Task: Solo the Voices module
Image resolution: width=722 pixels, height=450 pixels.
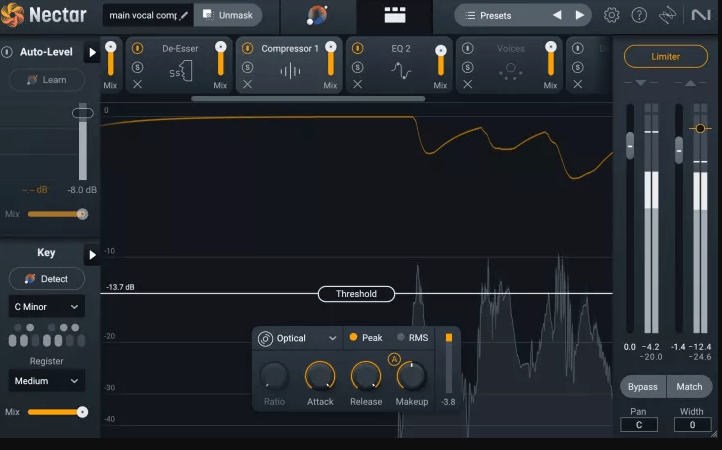Action: point(467,67)
